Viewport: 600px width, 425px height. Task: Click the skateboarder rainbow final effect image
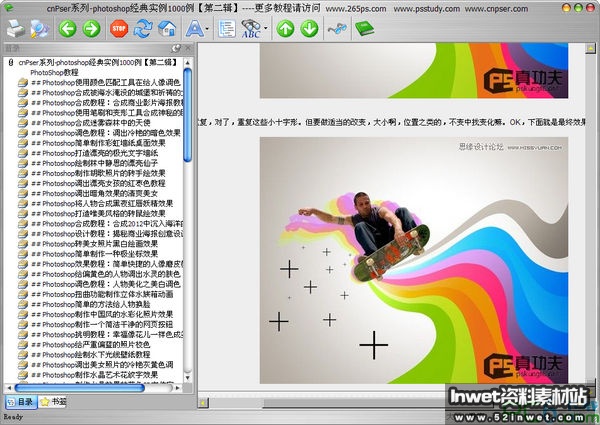point(414,260)
